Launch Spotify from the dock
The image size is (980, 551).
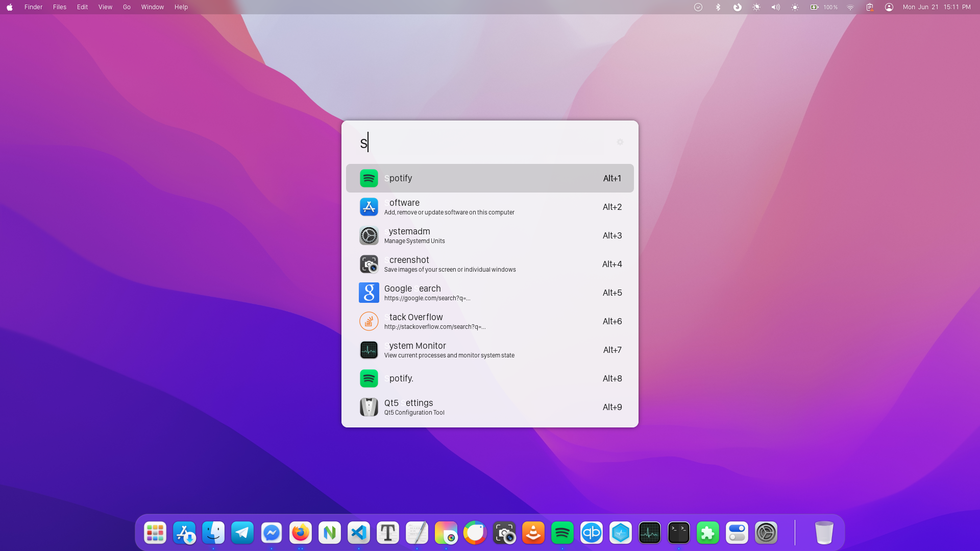(562, 533)
